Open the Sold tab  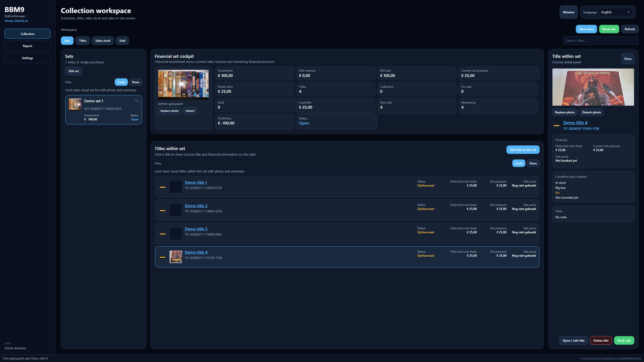click(x=122, y=41)
